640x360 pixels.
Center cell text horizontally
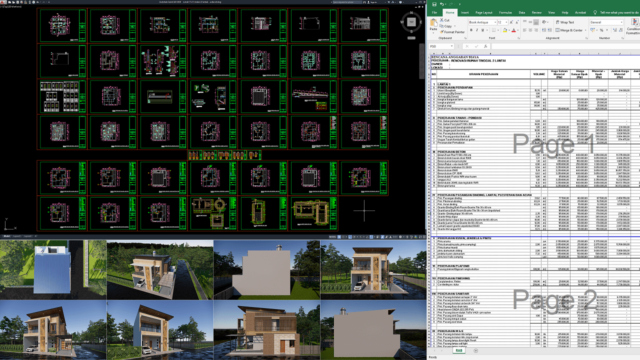point(530,30)
